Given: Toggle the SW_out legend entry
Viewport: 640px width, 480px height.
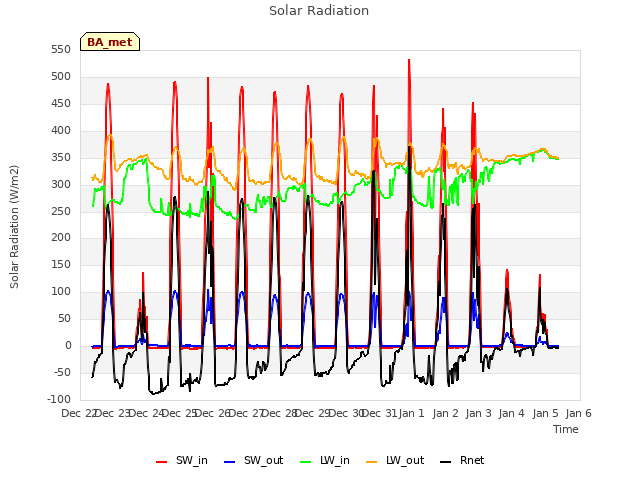Looking at the screenshot, I should pos(253,460).
